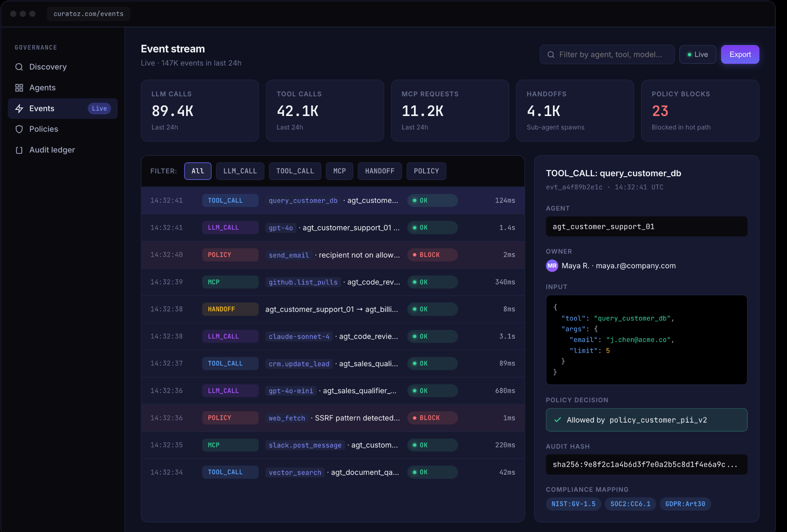Click the sha256 audit hash value
The height and width of the screenshot is (532, 787).
646,464
